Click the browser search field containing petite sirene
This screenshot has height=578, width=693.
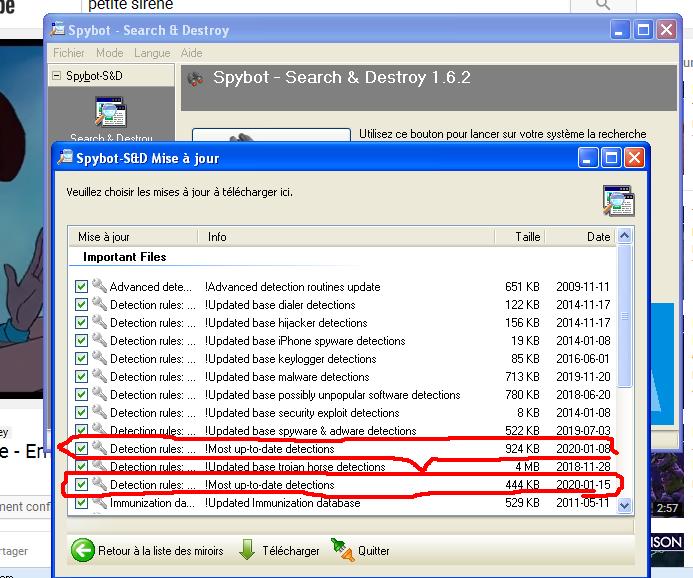(325, 5)
